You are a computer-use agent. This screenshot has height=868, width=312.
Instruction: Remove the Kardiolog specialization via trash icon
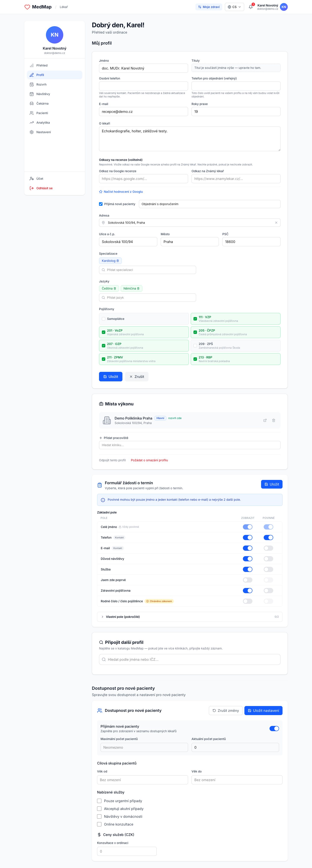coord(118,261)
